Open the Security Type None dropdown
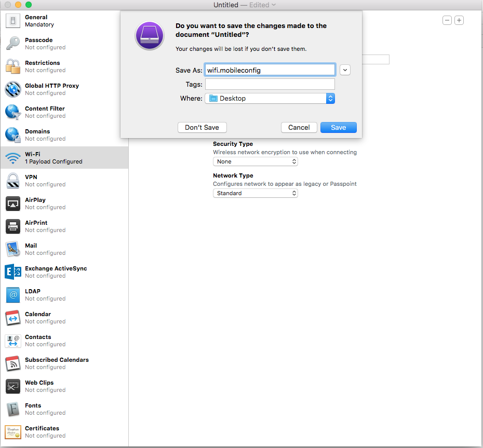Image resolution: width=483 pixels, height=448 pixels. tap(256, 161)
